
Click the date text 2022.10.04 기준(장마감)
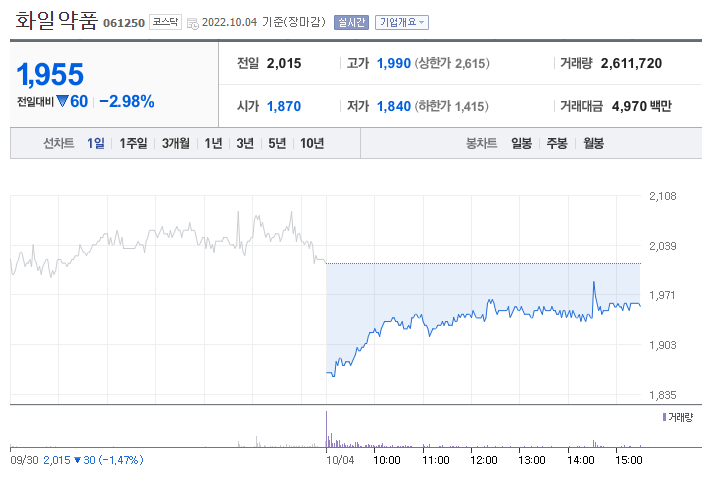click(x=264, y=22)
